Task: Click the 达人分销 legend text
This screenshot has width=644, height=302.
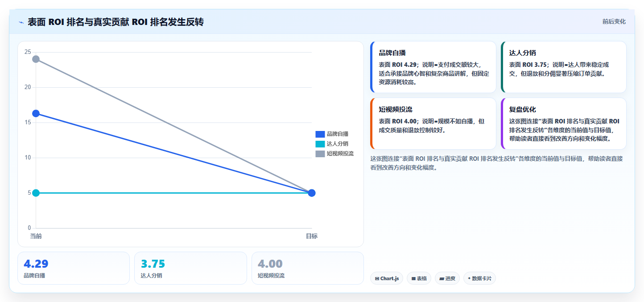Action: click(x=338, y=143)
